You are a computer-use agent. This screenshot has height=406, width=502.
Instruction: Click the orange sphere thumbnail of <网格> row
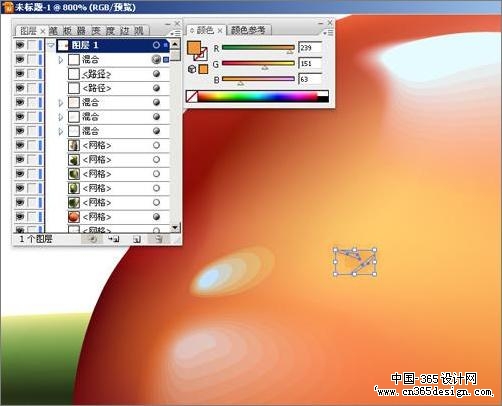[x=74, y=217]
